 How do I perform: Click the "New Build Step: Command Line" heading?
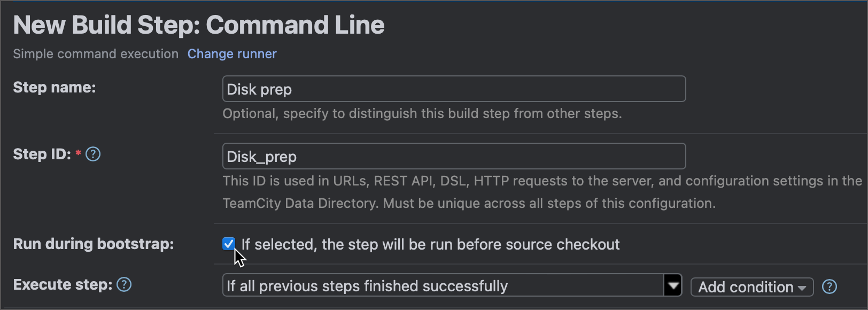(199, 25)
